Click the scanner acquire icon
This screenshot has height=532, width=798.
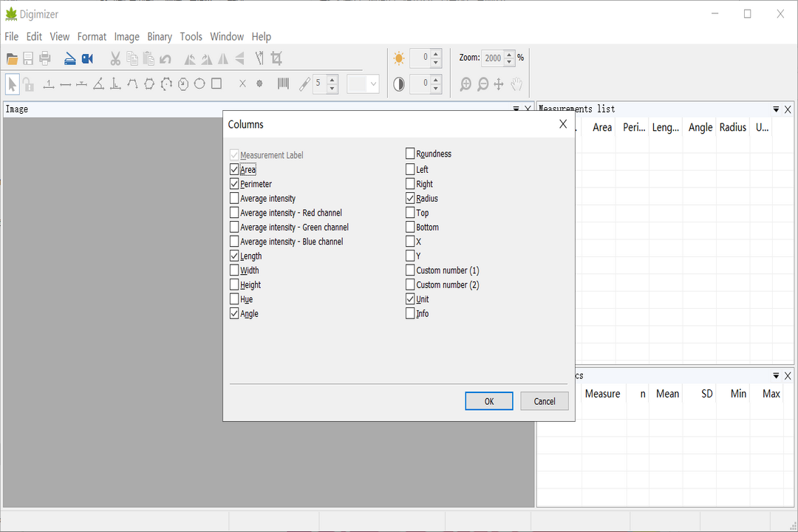(70, 59)
